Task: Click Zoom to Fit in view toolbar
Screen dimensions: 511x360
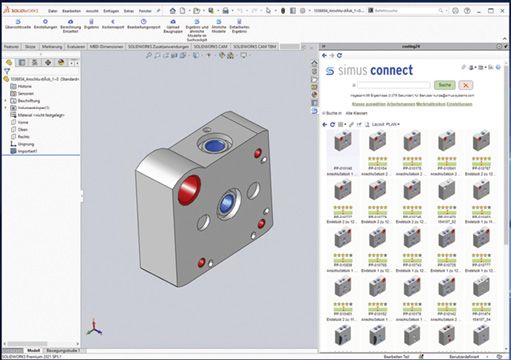Action: [x=149, y=55]
